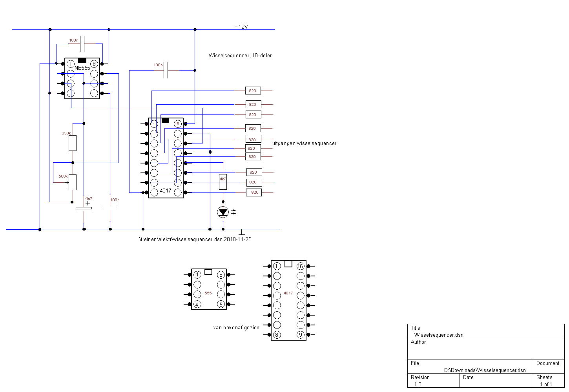This screenshot has width=569, height=392.
Task: Click the topmost 820 output resistor
Action: point(253,91)
